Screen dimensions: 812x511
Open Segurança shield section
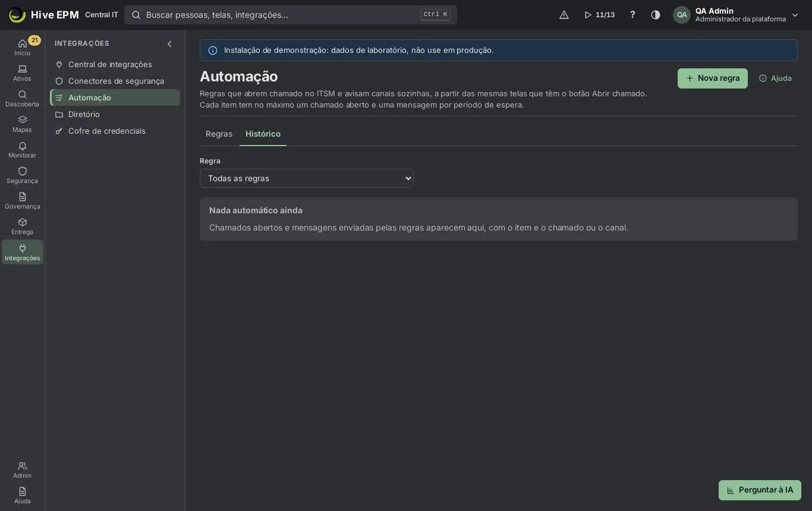(22, 175)
